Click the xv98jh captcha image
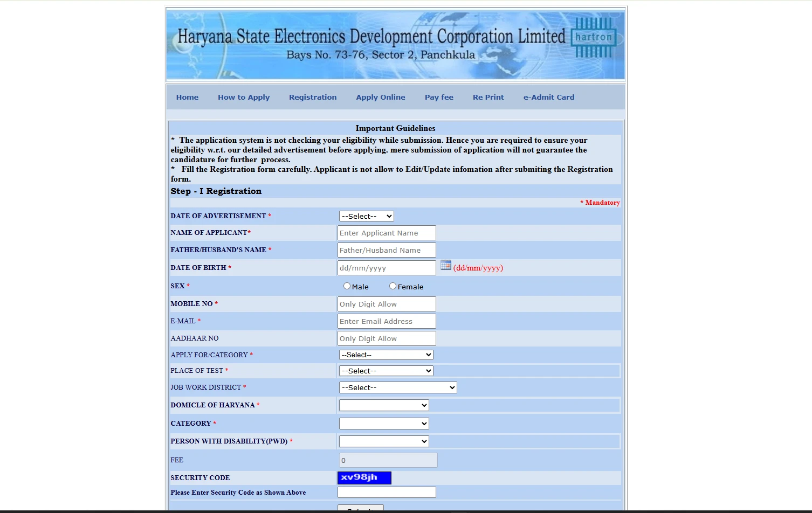 364,477
